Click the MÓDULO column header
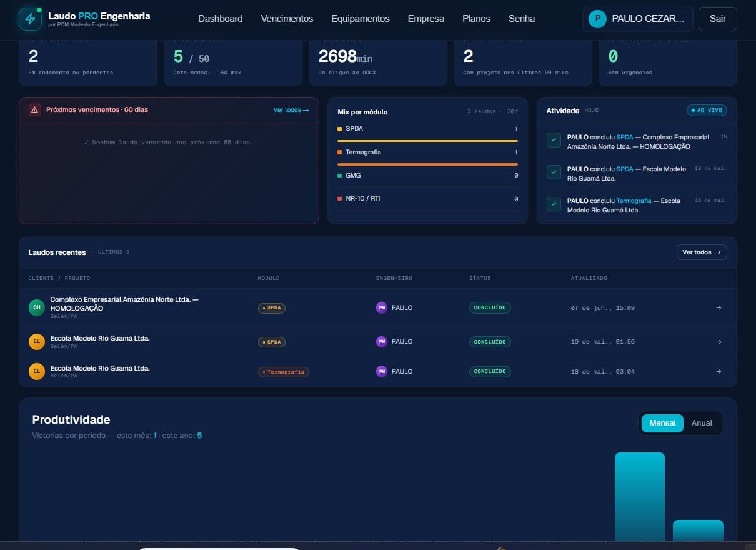 269,278
